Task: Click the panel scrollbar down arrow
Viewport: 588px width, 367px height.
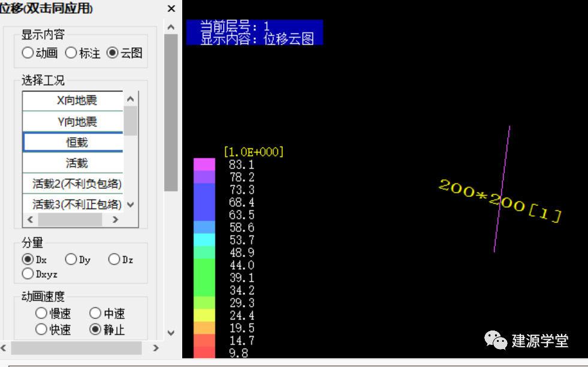Action: click(171, 333)
